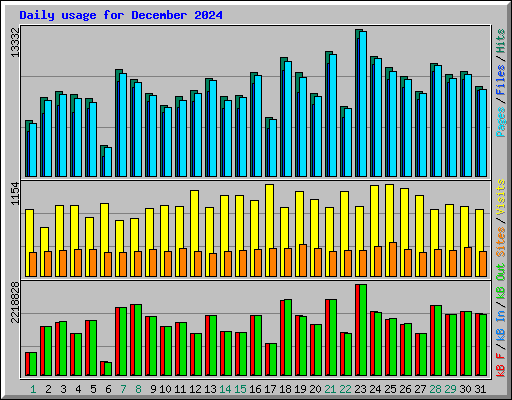Select the yellow visits bar for day 17
Viewport: 512px width, 400px height.
click(269, 216)
